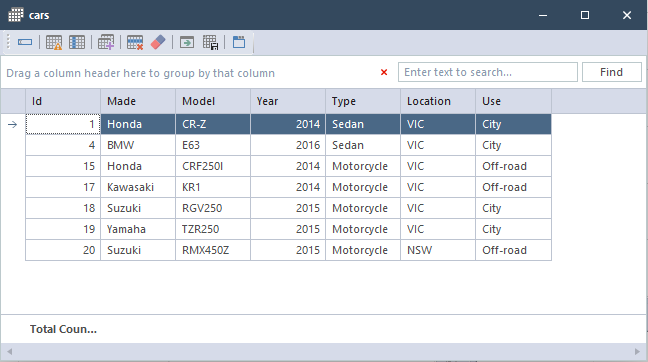Click the add table plus icon
Viewport: 648px width, 362px height.
(106, 42)
